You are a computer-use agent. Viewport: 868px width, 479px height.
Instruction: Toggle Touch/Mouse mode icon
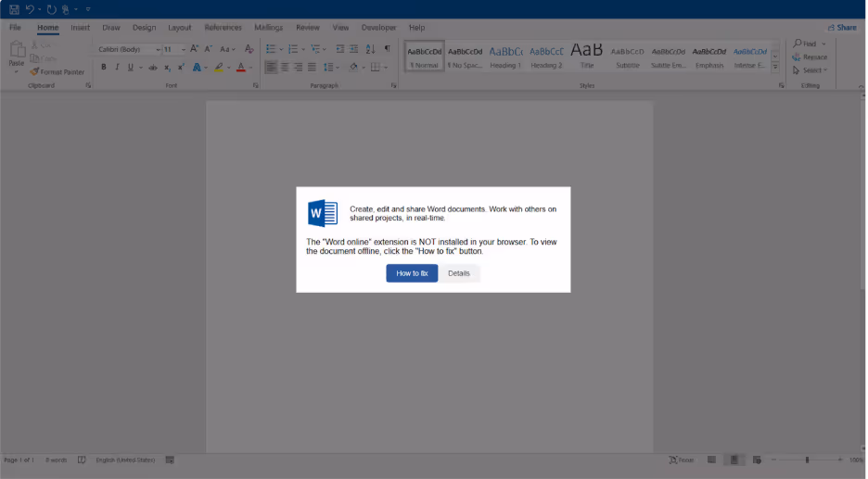pos(65,9)
